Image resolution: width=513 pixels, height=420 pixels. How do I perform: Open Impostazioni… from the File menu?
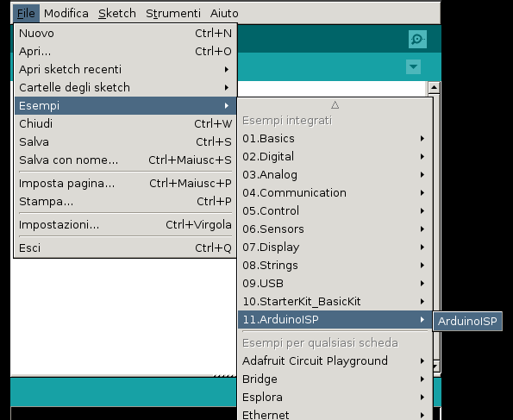(x=125, y=225)
